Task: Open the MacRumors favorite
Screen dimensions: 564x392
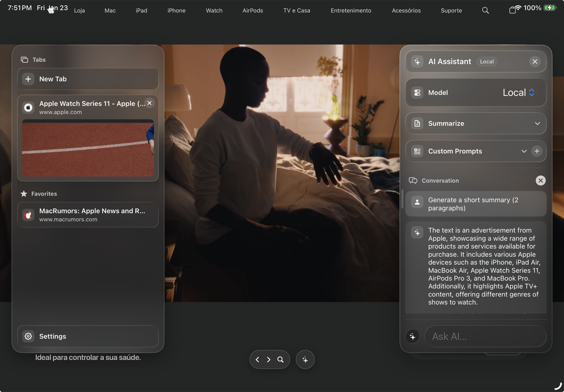Action: (x=88, y=215)
